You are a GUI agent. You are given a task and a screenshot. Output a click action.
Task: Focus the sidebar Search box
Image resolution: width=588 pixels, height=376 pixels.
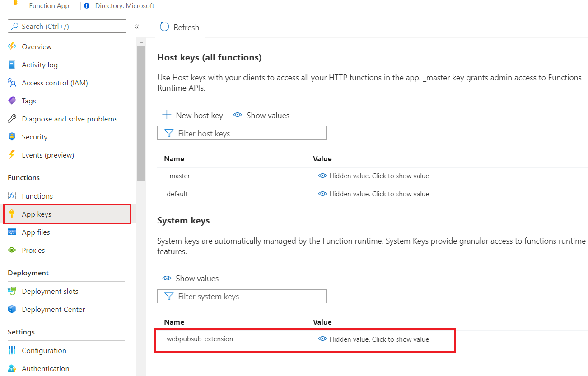[67, 26]
